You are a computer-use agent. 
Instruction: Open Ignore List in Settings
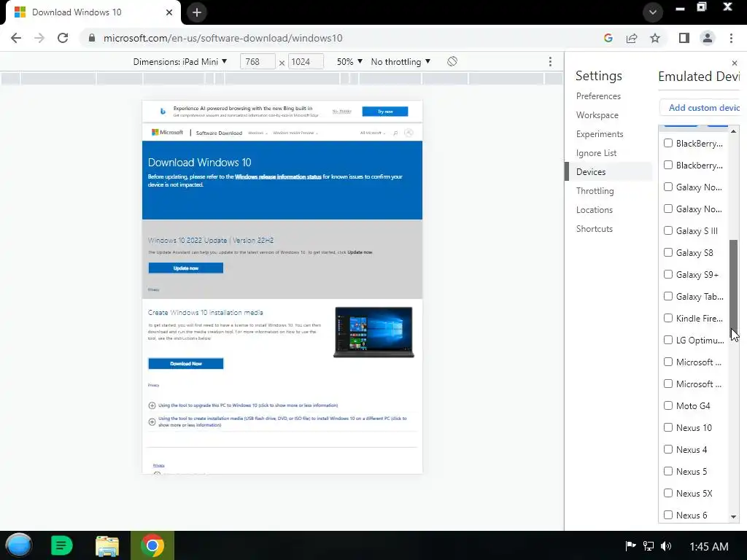point(596,153)
